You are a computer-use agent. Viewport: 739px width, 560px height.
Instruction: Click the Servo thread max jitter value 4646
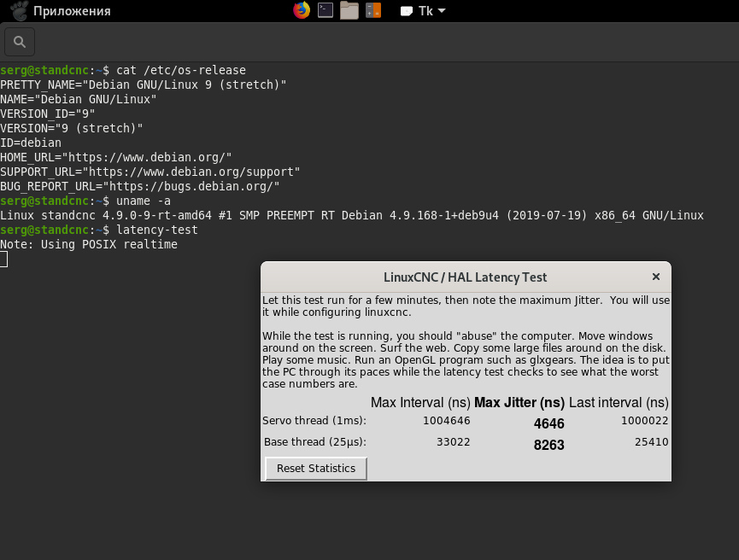(x=548, y=424)
